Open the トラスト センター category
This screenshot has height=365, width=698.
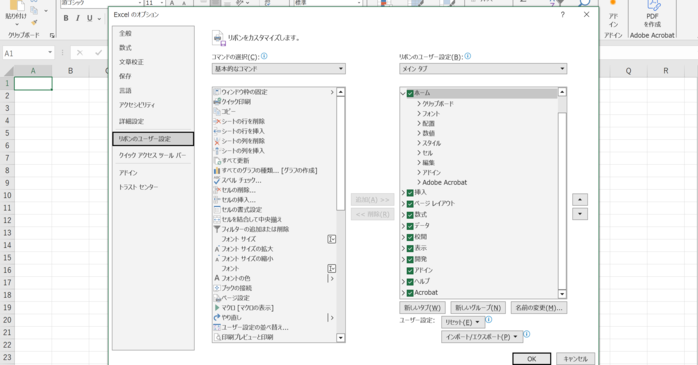click(x=153, y=187)
